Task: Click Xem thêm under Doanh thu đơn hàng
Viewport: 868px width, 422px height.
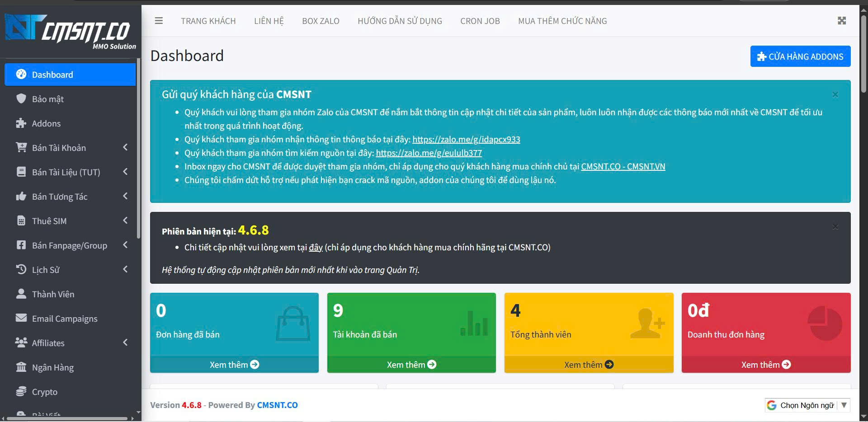Action: tap(766, 365)
